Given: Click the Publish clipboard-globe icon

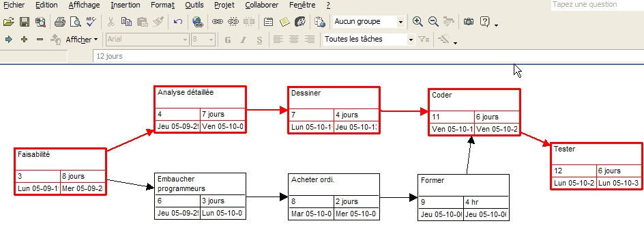Looking at the screenshot, I should tap(320, 22).
